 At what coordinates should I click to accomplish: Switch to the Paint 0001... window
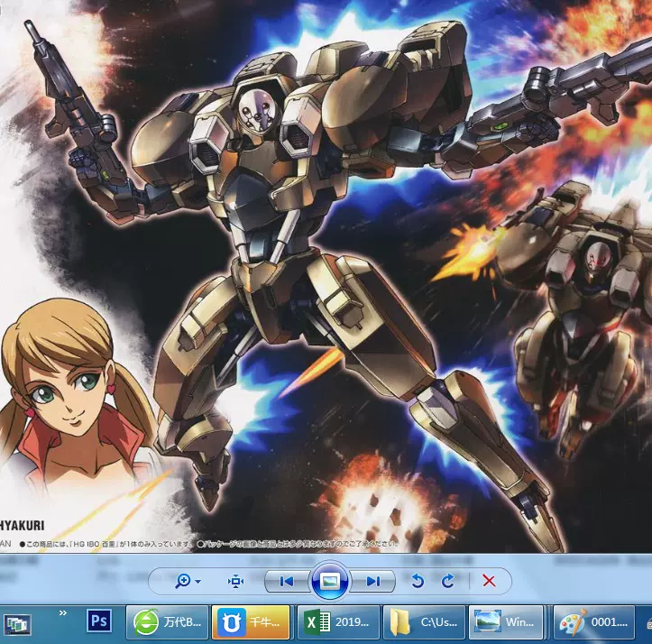tap(594, 622)
